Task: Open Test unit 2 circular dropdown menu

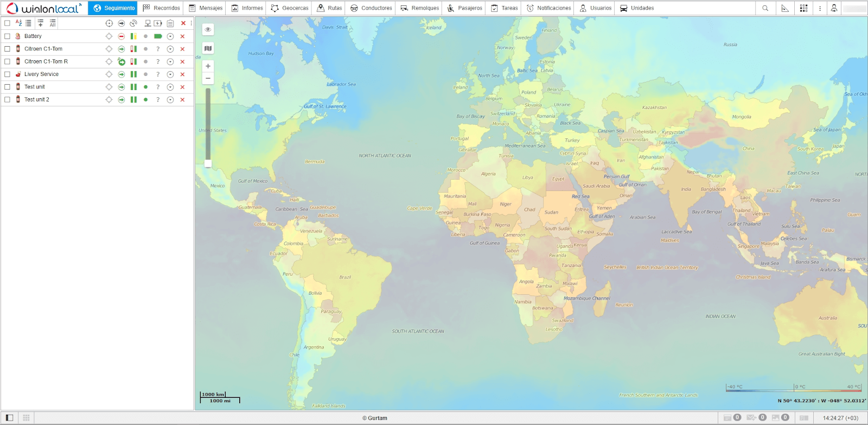Action: point(170,100)
